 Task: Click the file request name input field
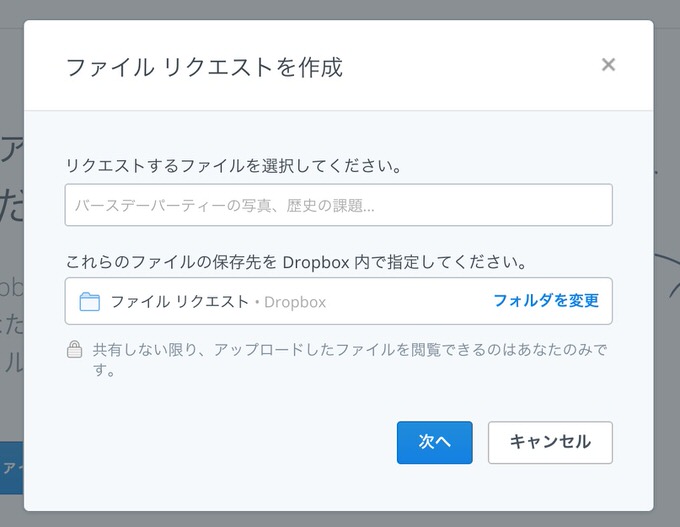pyautogui.click(x=339, y=205)
